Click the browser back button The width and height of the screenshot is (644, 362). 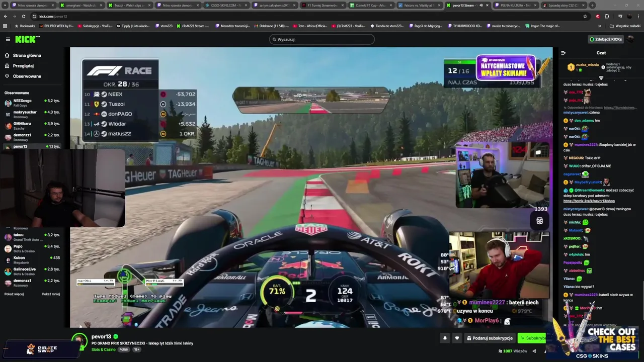click(6, 16)
